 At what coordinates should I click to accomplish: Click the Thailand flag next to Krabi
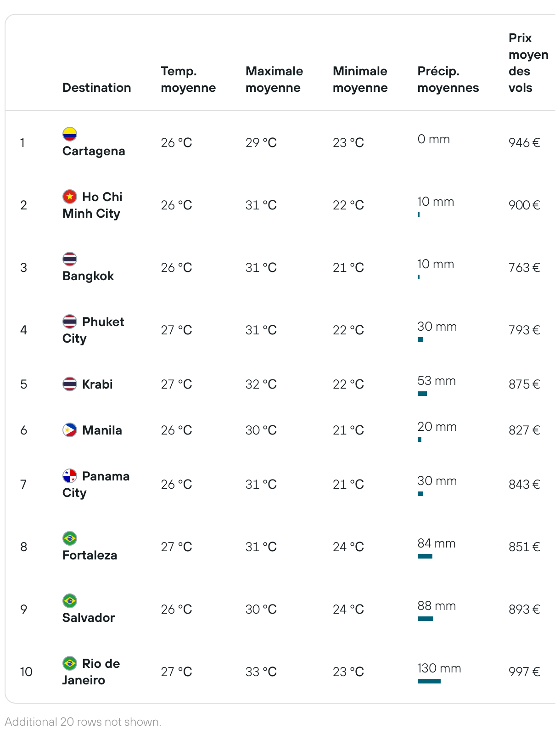click(70, 384)
